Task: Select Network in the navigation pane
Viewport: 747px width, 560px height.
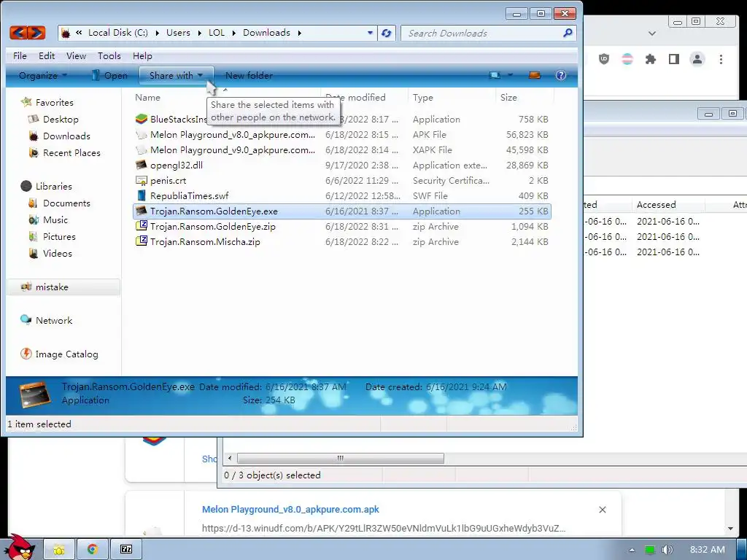Action: click(54, 321)
